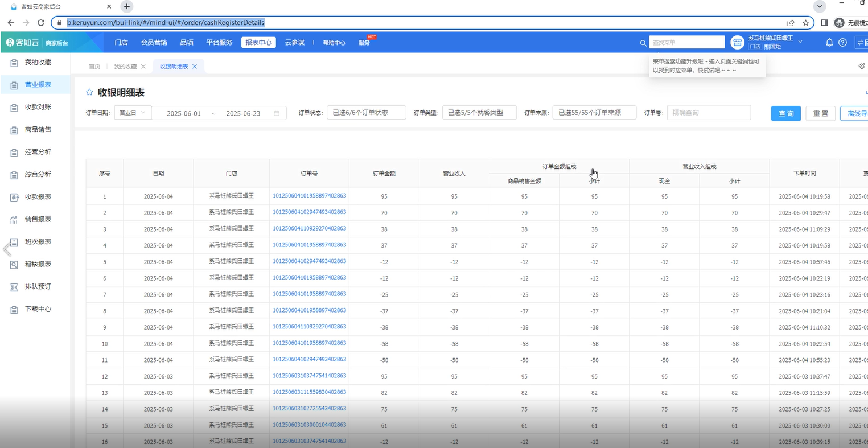This screenshot has width=868, height=448.
Task: Select 商品销售 in the sidebar
Action: [38, 130]
